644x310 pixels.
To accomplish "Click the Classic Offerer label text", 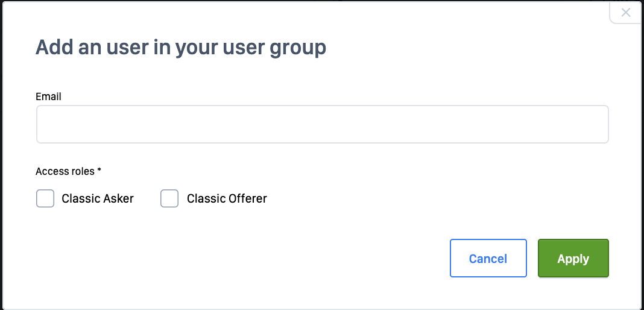I will click(x=227, y=198).
